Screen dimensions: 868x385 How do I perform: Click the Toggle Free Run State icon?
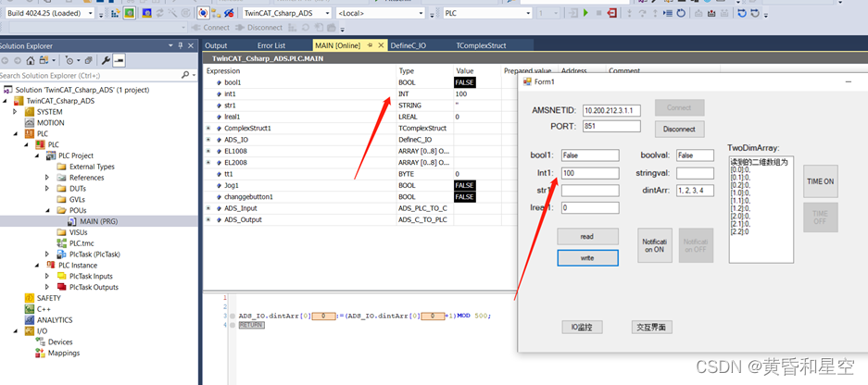point(186,13)
